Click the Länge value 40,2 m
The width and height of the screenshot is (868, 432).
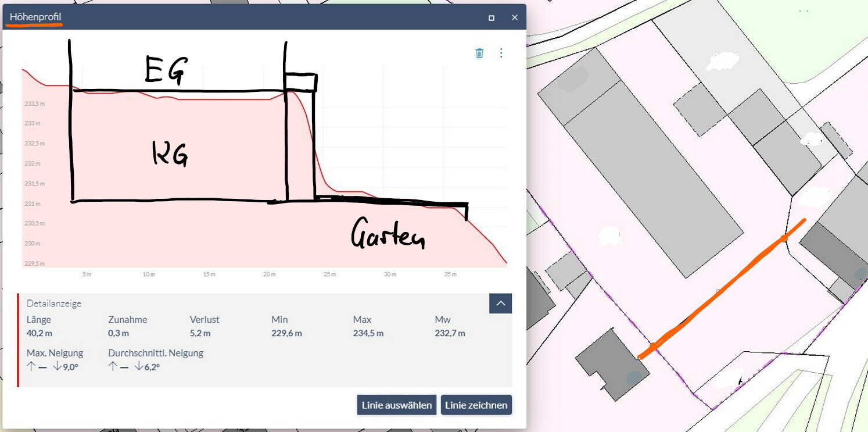tap(40, 333)
